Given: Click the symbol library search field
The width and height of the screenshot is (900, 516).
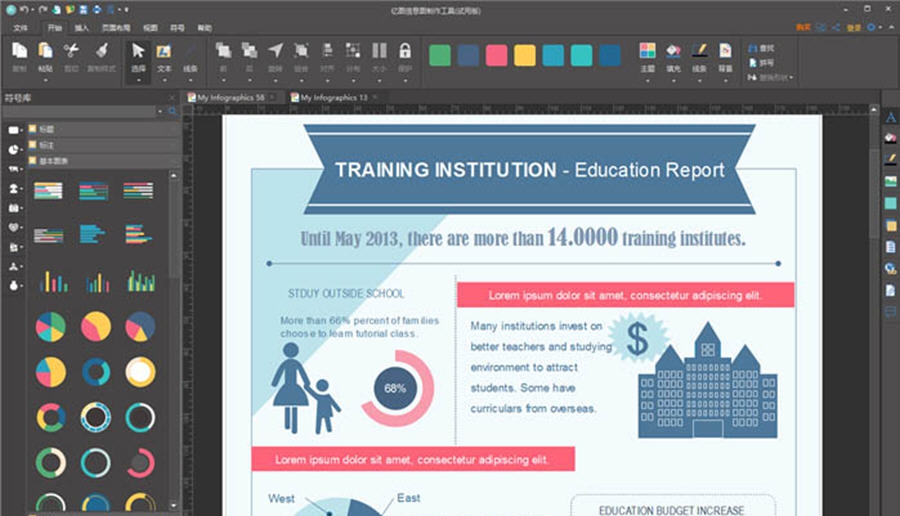Looking at the screenshot, I should click(80, 111).
